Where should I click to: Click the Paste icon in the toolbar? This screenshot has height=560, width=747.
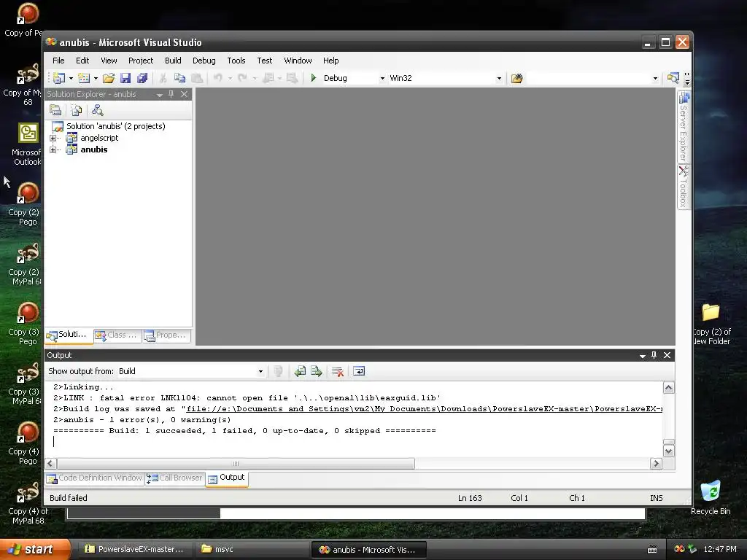197,78
